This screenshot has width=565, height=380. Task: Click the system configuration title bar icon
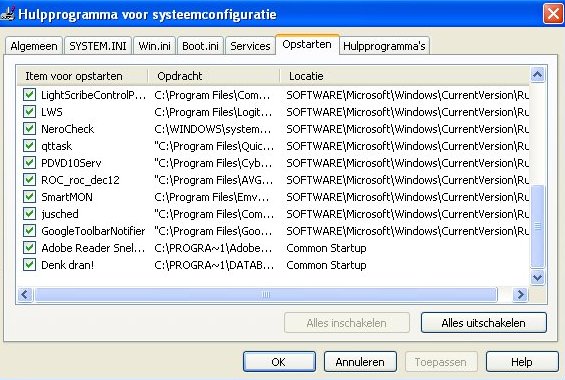click(x=7, y=13)
